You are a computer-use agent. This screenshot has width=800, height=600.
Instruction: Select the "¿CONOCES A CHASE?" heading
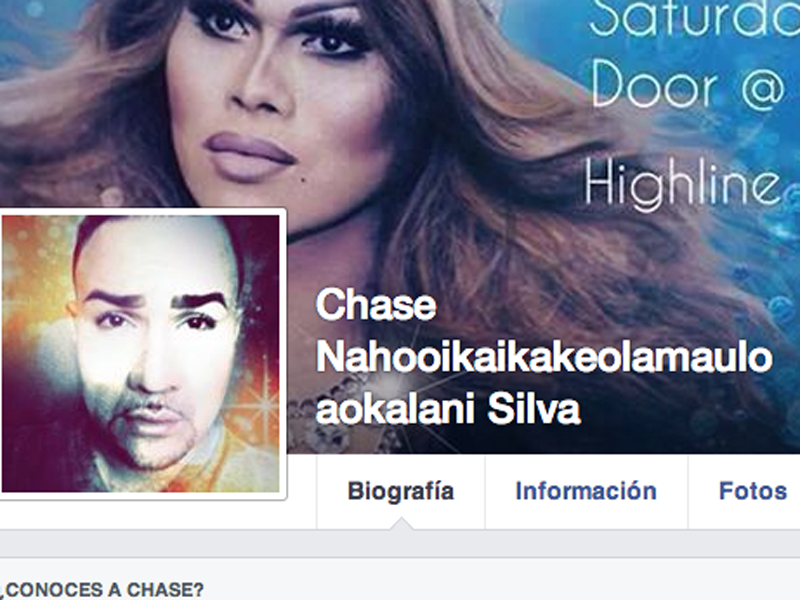pos(102,590)
